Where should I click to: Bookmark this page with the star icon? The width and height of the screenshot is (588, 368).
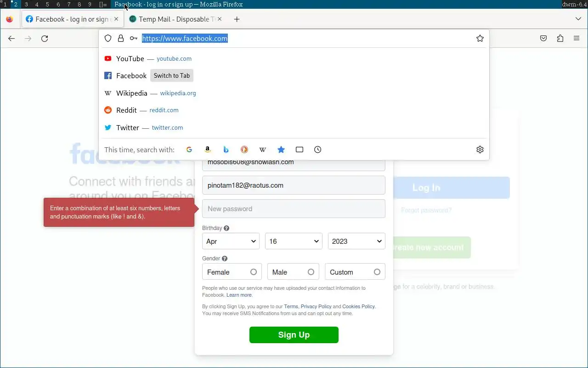(480, 39)
